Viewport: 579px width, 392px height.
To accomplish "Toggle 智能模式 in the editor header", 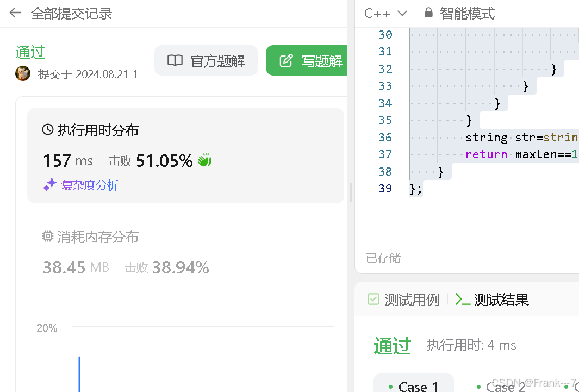I will (x=468, y=13).
